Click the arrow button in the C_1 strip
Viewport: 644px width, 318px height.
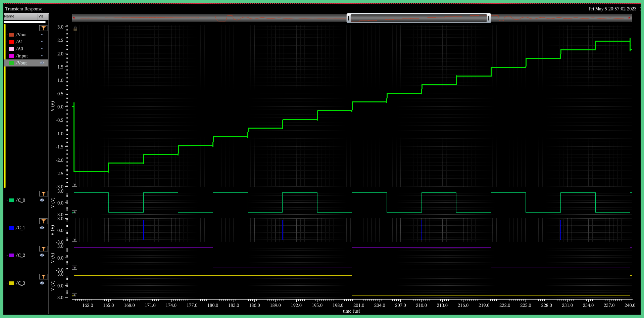[x=75, y=240]
